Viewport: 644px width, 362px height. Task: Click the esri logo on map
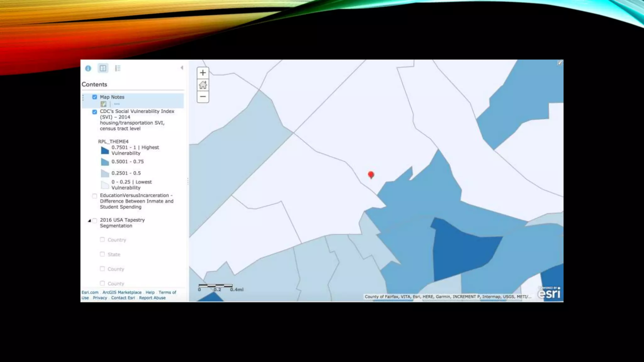tap(549, 293)
